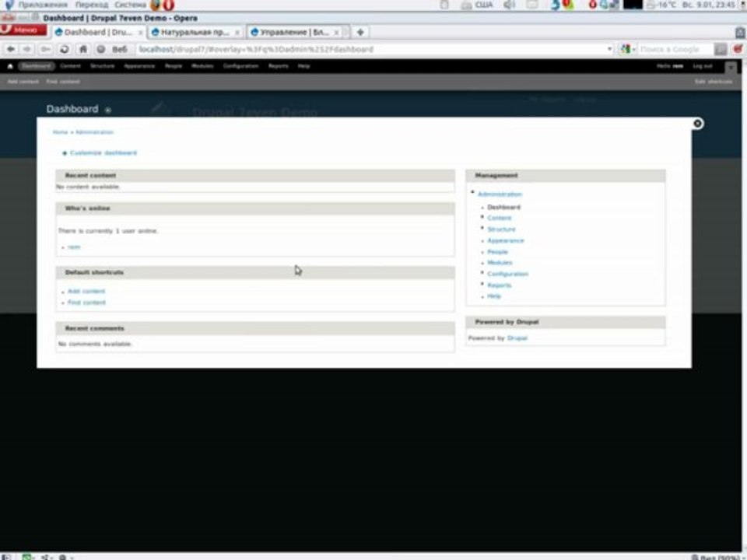Open the Система menu in the system panel

tap(130, 5)
